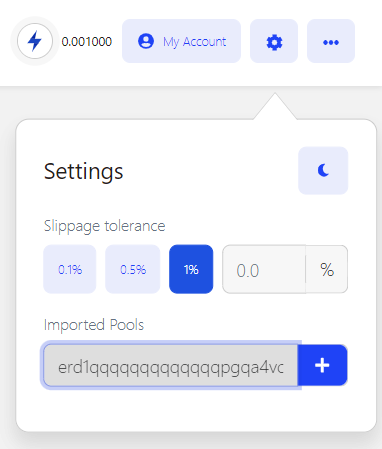Click empty area at bottom of Settings panel
Screen dimensions: 382x449
click(x=196, y=410)
